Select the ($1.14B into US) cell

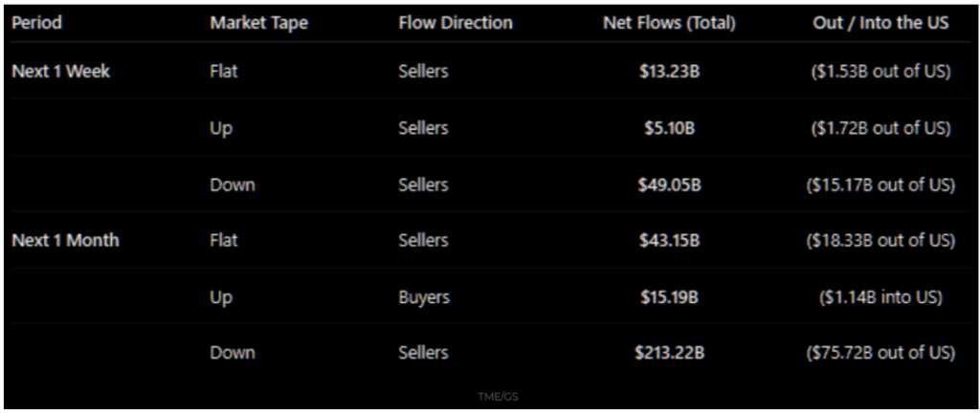(880, 297)
